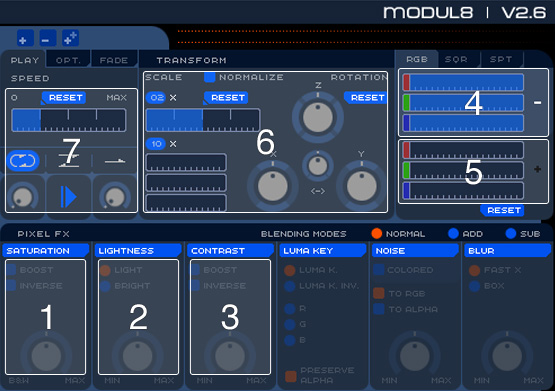Toggle PRESERVE ALPHA checkbox
Screen dimensions: 555x392
pyautogui.click(x=291, y=376)
